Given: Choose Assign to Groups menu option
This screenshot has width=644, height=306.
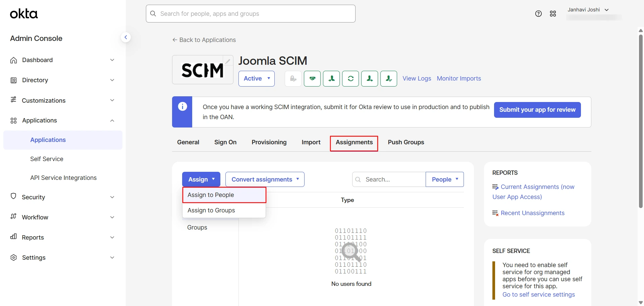Looking at the screenshot, I should [x=224, y=210].
